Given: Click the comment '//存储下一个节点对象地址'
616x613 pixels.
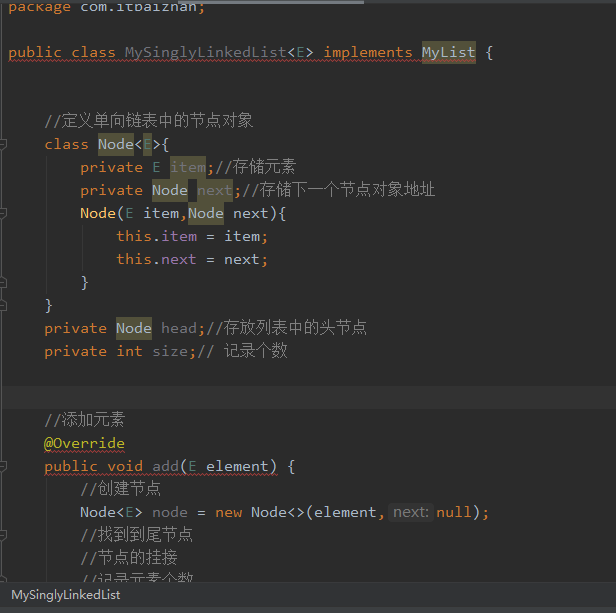Looking at the screenshot, I should [338, 190].
